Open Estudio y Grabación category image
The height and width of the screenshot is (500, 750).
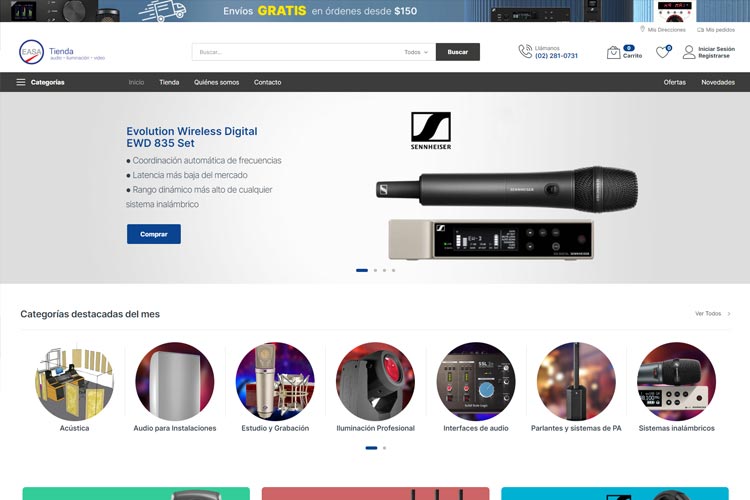click(275, 381)
